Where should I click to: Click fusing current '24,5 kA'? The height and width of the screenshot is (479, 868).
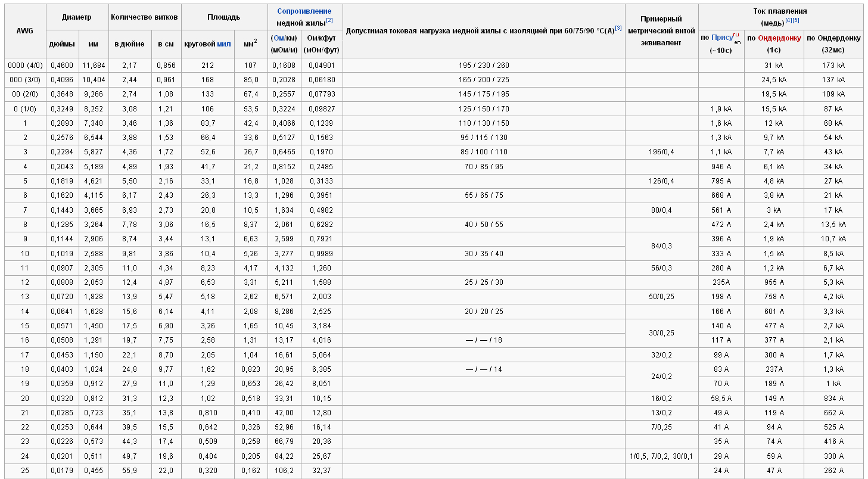(774, 80)
